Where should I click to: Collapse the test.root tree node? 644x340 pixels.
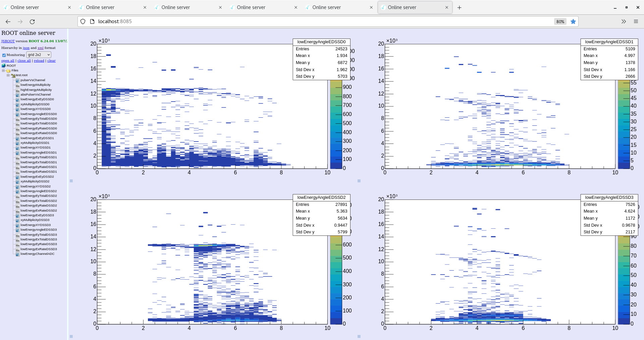(x=8, y=75)
